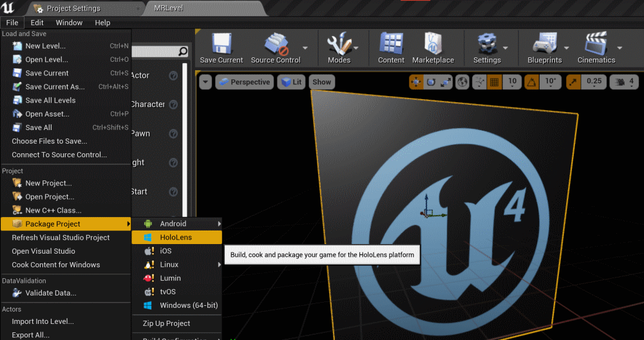Open the Modes tools icon
Image resolution: width=644 pixels, height=340 pixels.
pyautogui.click(x=339, y=44)
